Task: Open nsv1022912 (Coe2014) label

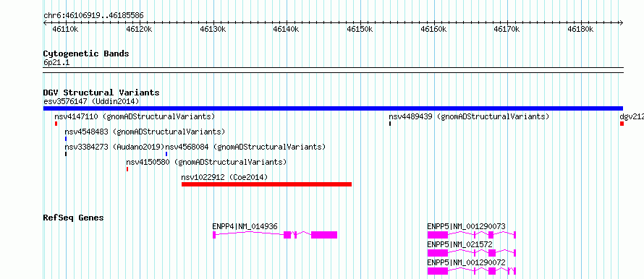Action: click(x=224, y=177)
